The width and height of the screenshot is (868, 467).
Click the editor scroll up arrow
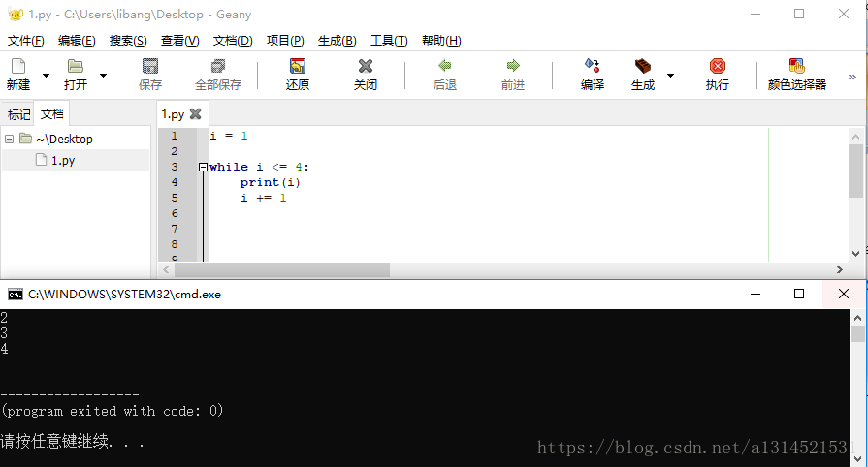[x=855, y=136]
